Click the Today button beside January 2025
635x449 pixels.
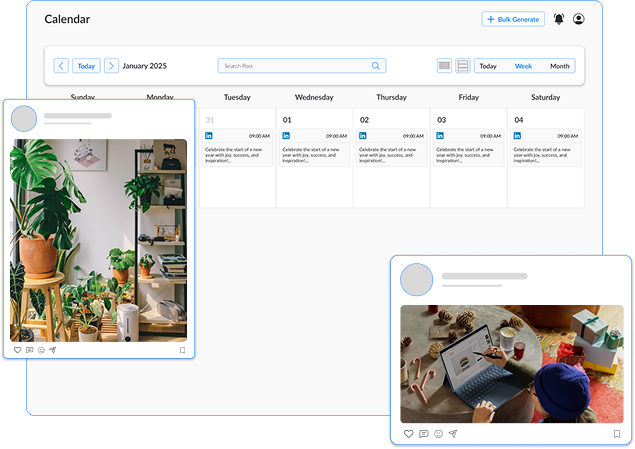[x=86, y=66]
